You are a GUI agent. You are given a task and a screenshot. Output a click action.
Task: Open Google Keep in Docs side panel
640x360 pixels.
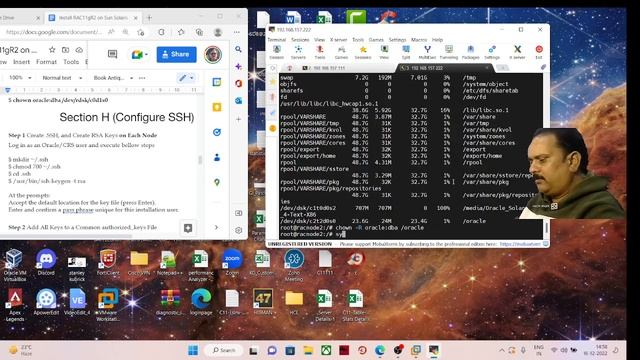click(217, 107)
